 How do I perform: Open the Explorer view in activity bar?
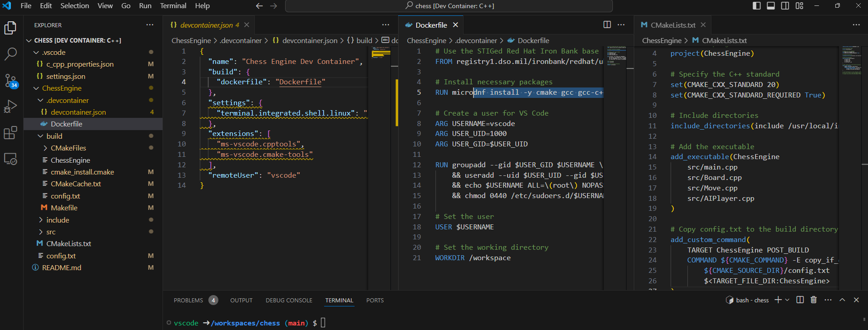(x=10, y=28)
